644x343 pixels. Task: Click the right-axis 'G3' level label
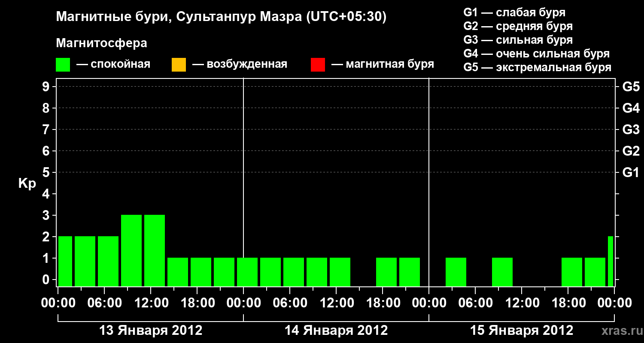(x=631, y=130)
